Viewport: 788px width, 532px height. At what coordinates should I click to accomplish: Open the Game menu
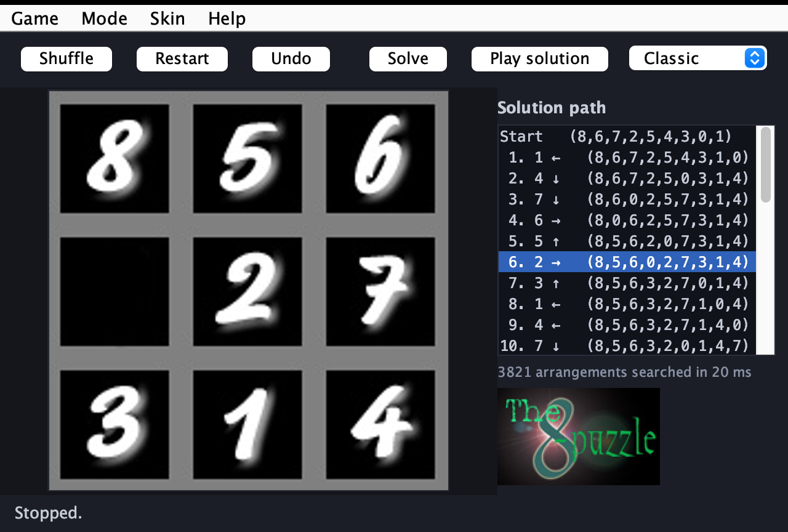tap(35, 18)
